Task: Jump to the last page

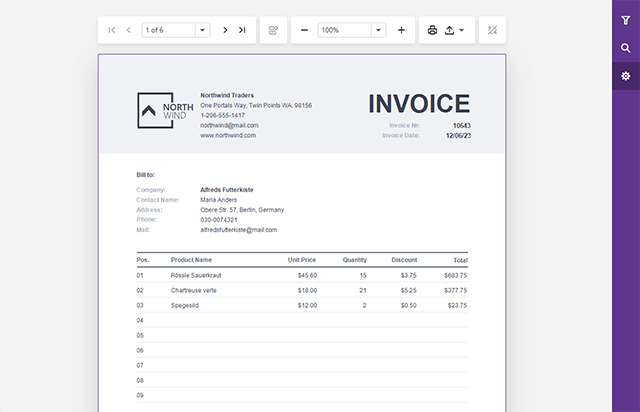Action: pos(242,30)
